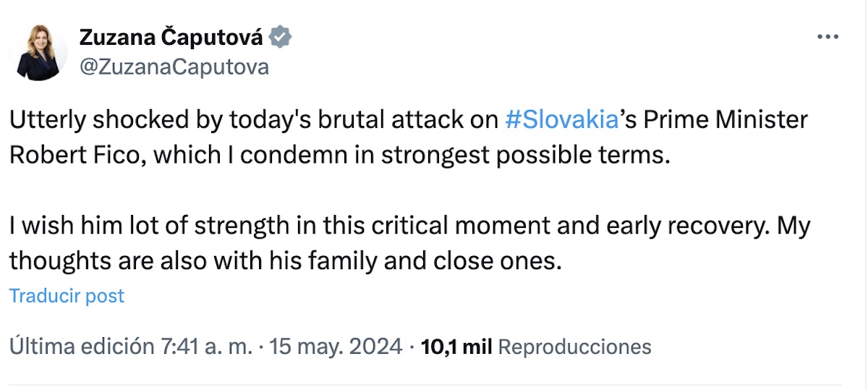Click the Reproducciones label
The image size is (868, 390).
pos(575,347)
